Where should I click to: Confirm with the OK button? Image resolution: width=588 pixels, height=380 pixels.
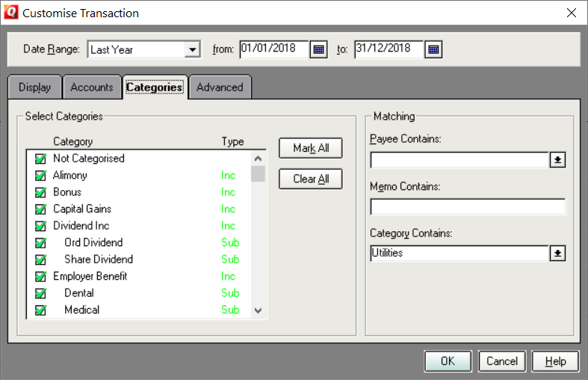(448, 361)
